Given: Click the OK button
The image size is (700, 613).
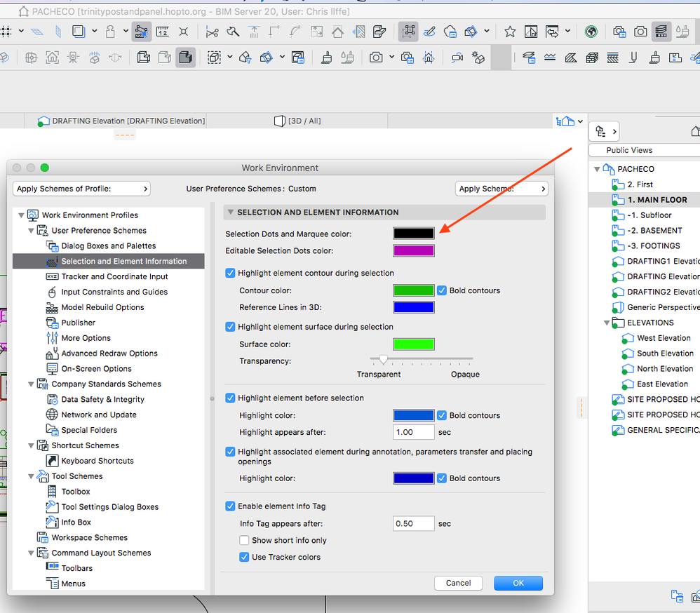Looking at the screenshot, I should (x=518, y=583).
